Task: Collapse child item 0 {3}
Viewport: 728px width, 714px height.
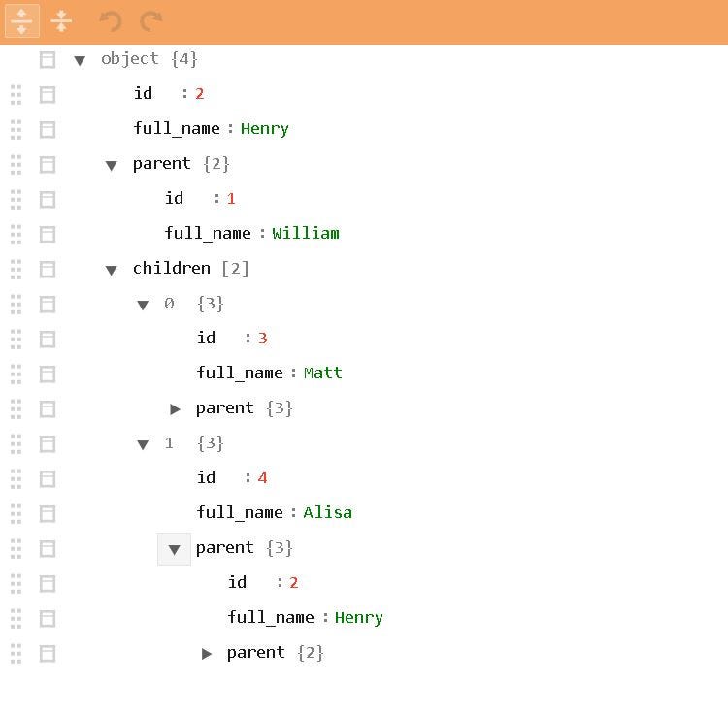Action: click(x=143, y=305)
